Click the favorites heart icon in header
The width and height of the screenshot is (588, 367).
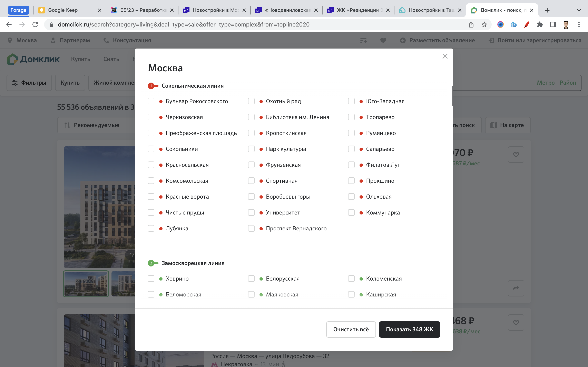coord(383,40)
